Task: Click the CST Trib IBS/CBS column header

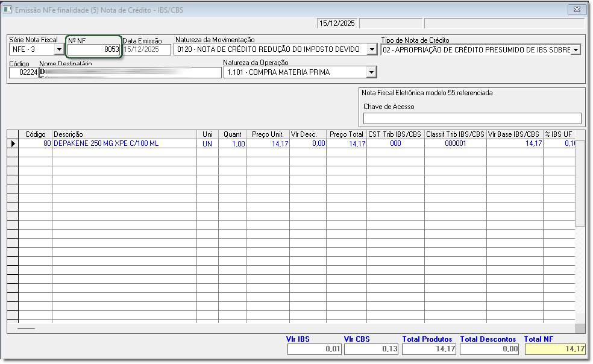Action: click(395, 134)
